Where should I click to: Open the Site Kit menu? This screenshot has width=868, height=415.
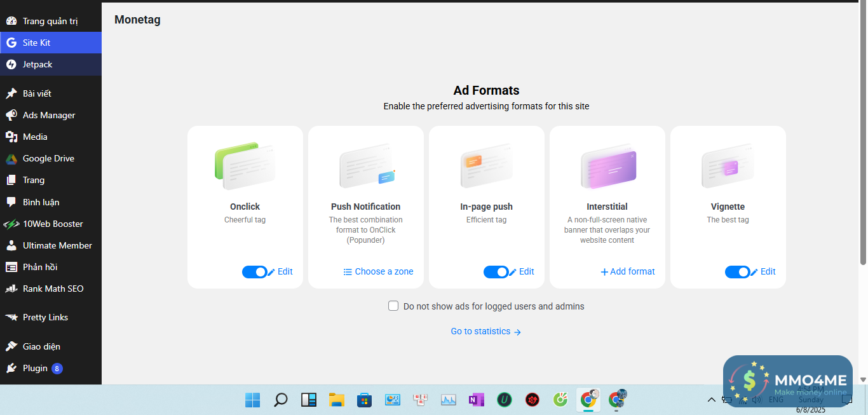pos(51,43)
